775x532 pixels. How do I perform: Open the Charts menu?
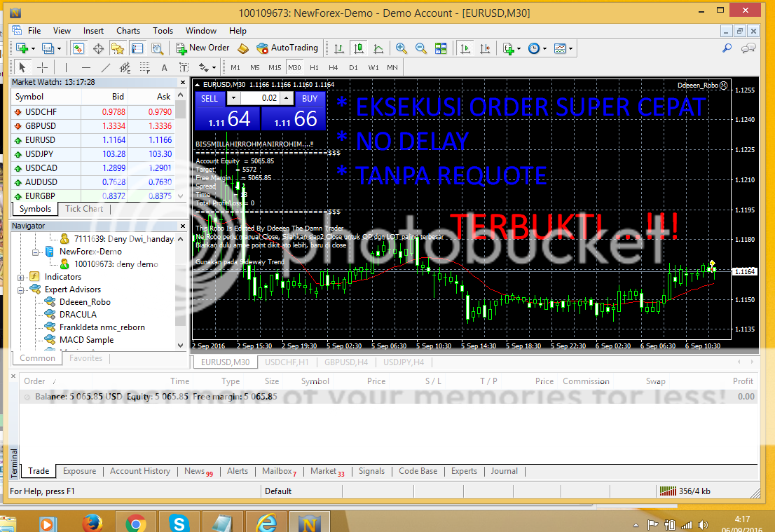click(x=128, y=31)
